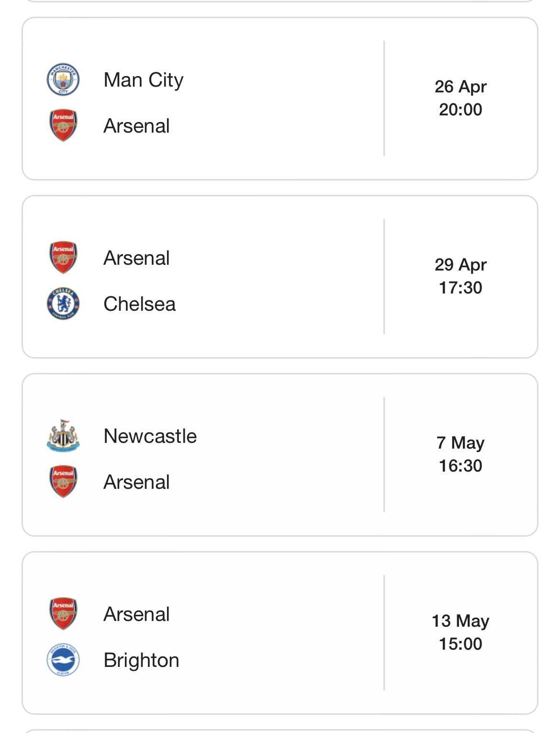Viewport: 560px width, 733px height.
Task: Open the Brighton team name
Action: click(x=142, y=660)
